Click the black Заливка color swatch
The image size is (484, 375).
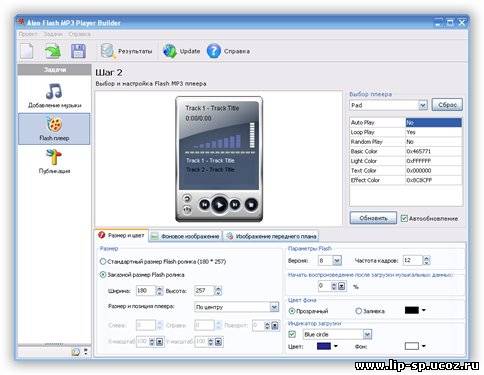coord(411,310)
